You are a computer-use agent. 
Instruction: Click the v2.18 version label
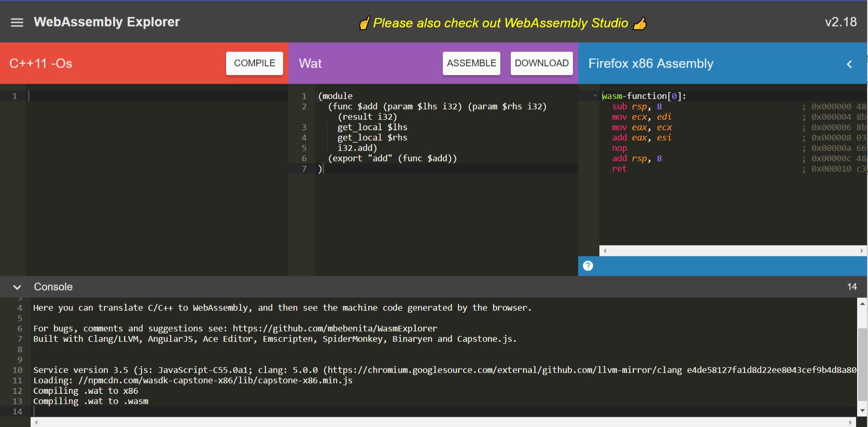point(841,22)
